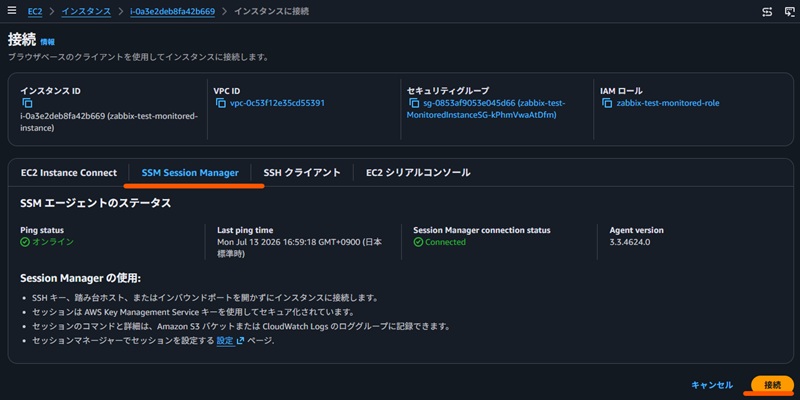The image size is (800, 400).
Task: Open the EC2 シリアルコンソール tab
Action: coord(418,172)
